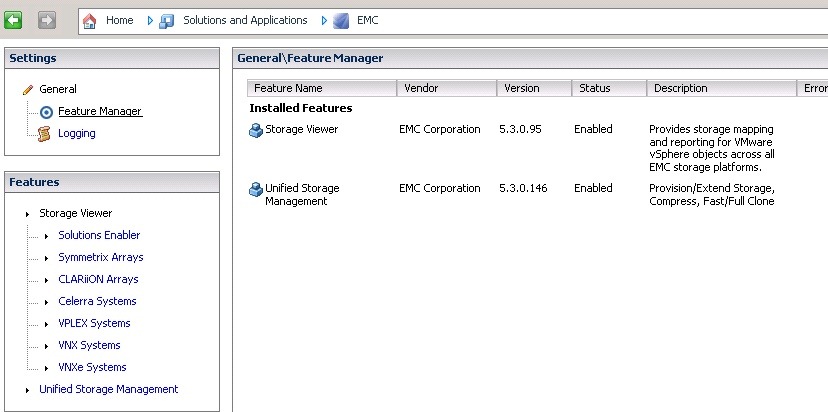Select CLARiiON Arrays in Features tree

98,279
